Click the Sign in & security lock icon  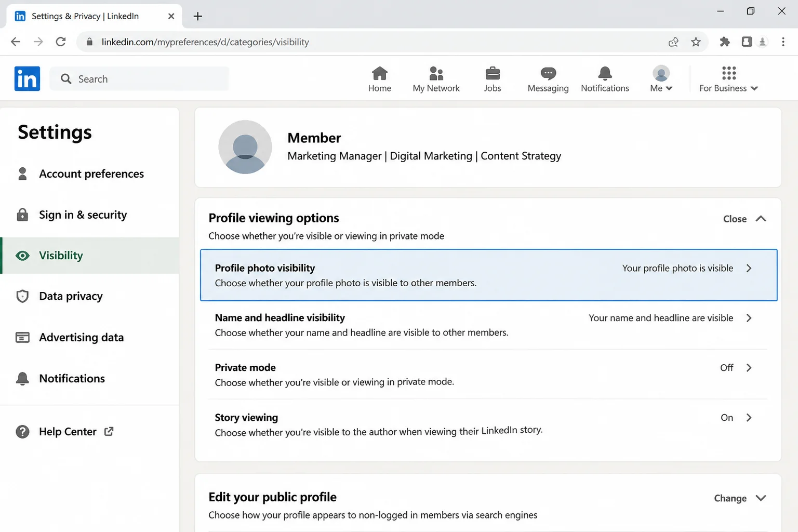[22, 215]
